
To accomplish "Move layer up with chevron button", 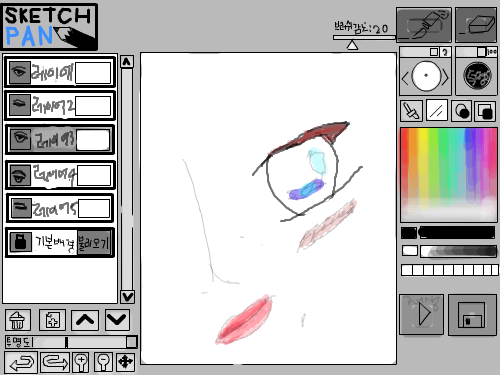I will click(85, 320).
